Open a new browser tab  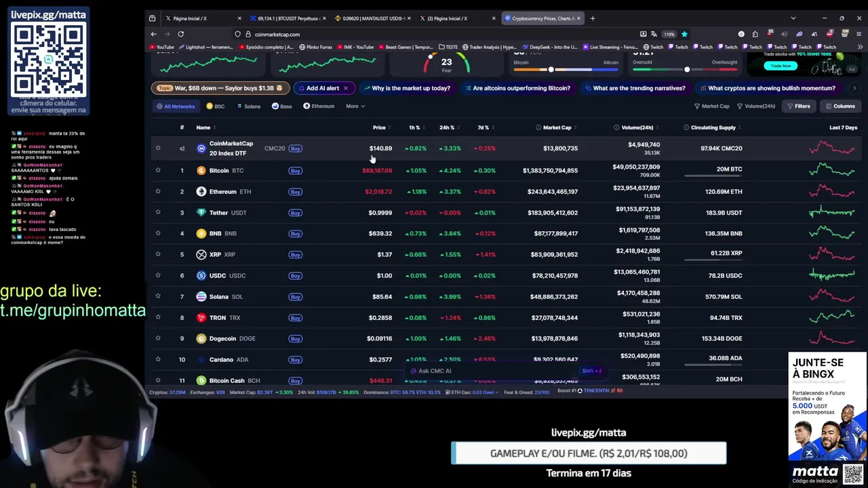click(593, 18)
